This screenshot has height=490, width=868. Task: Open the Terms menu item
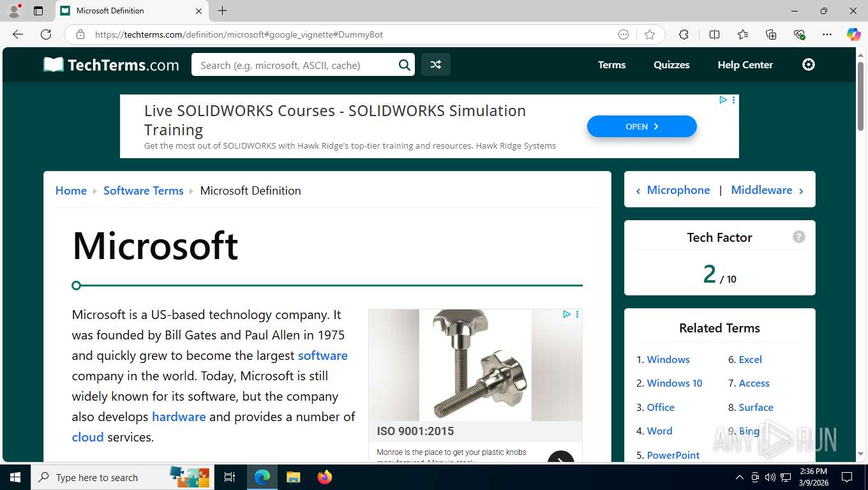tap(611, 64)
